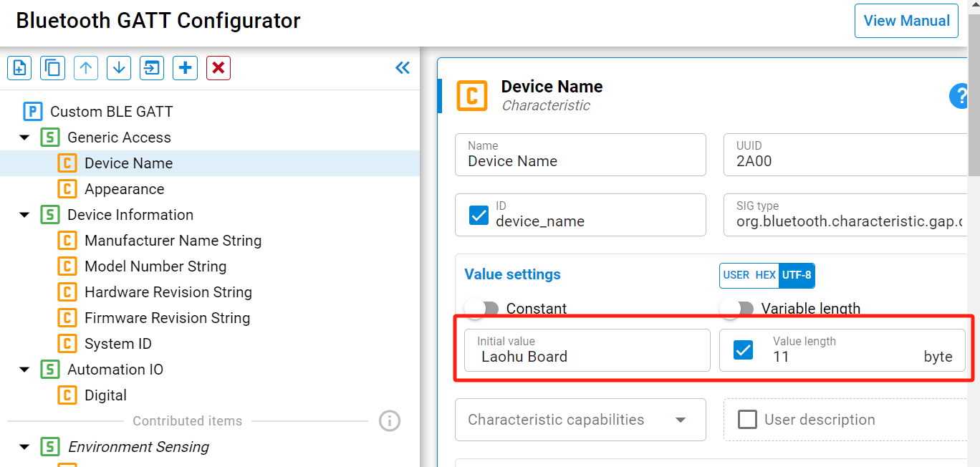
Task: Click the C icon beside Hardware Revision String
Action: coord(67,292)
